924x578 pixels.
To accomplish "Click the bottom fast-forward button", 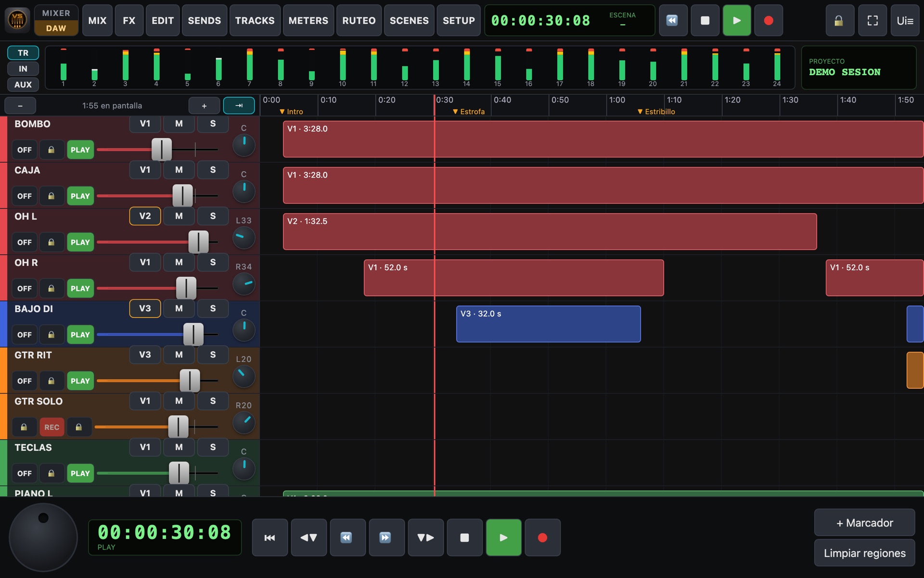I will [x=387, y=538].
